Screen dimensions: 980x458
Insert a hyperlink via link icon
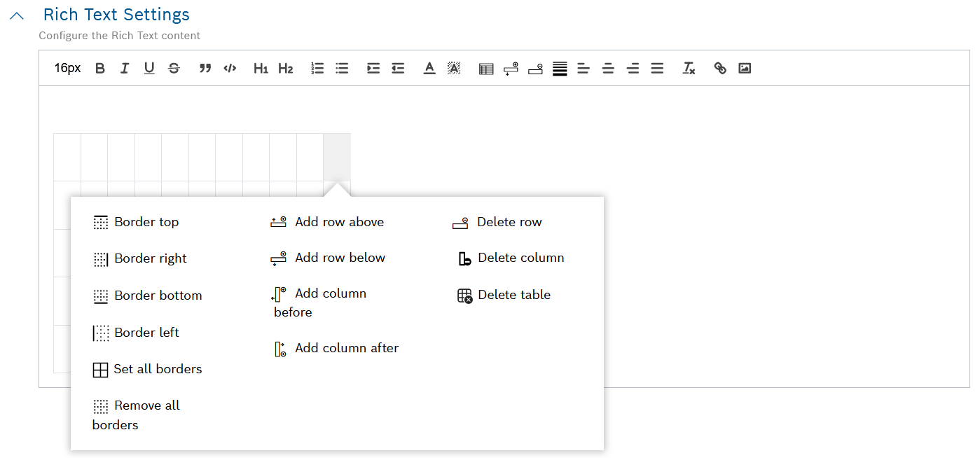click(720, 68)
